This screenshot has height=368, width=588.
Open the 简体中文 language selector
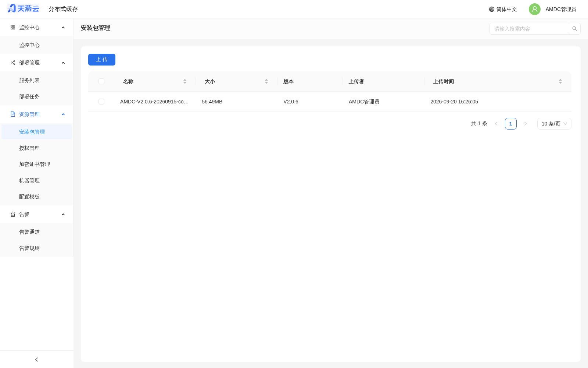coord(503,9)
